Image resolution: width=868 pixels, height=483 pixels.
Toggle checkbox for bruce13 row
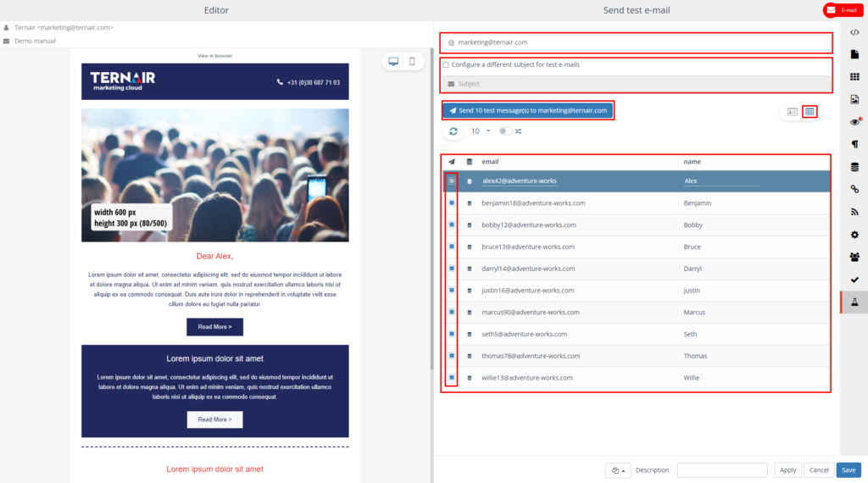tap(452, 247)
